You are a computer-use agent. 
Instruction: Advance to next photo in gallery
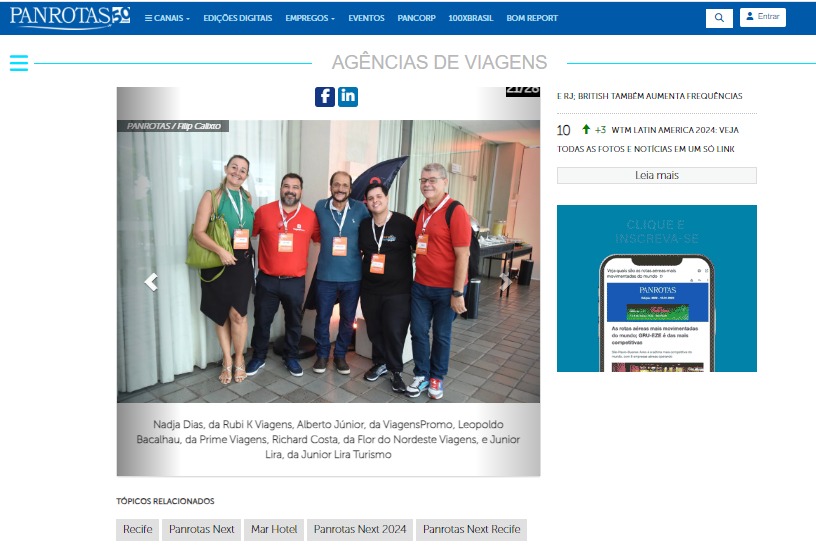[506, 282]
